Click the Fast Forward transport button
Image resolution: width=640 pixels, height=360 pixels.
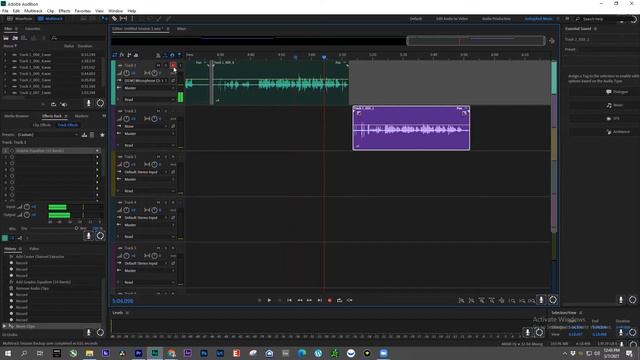[x=309, y=300]
